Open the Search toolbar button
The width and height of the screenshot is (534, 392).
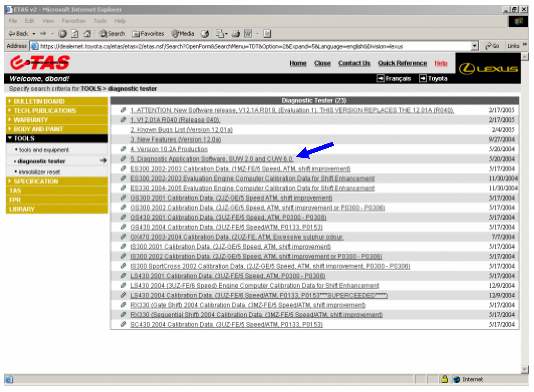click(112, 34)
